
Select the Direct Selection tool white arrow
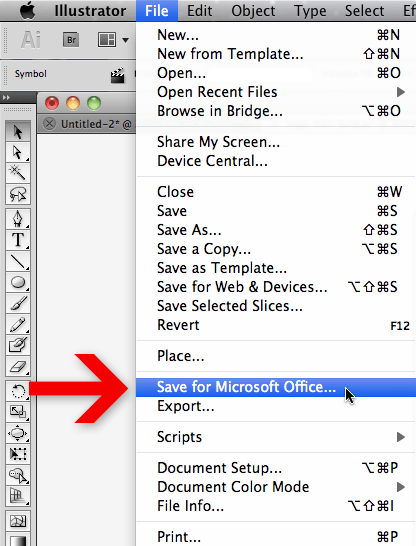(18, 153)
